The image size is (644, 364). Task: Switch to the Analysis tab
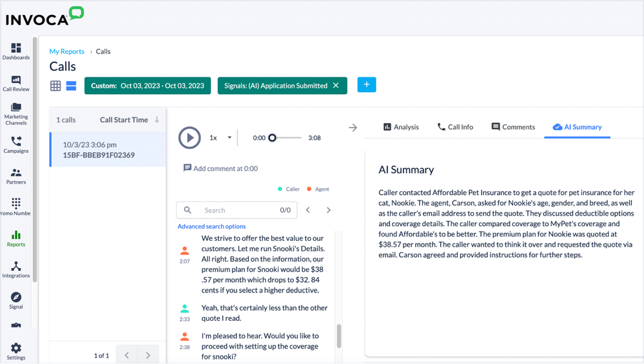401,127
